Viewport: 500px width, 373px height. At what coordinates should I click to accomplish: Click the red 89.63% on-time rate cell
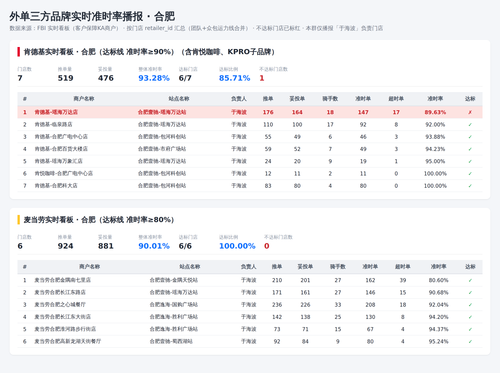pos(435,112)
